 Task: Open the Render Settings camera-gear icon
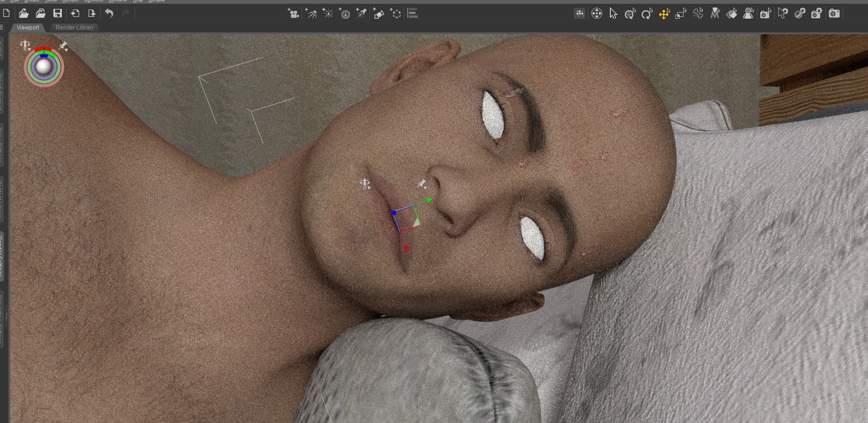point(816,14)
